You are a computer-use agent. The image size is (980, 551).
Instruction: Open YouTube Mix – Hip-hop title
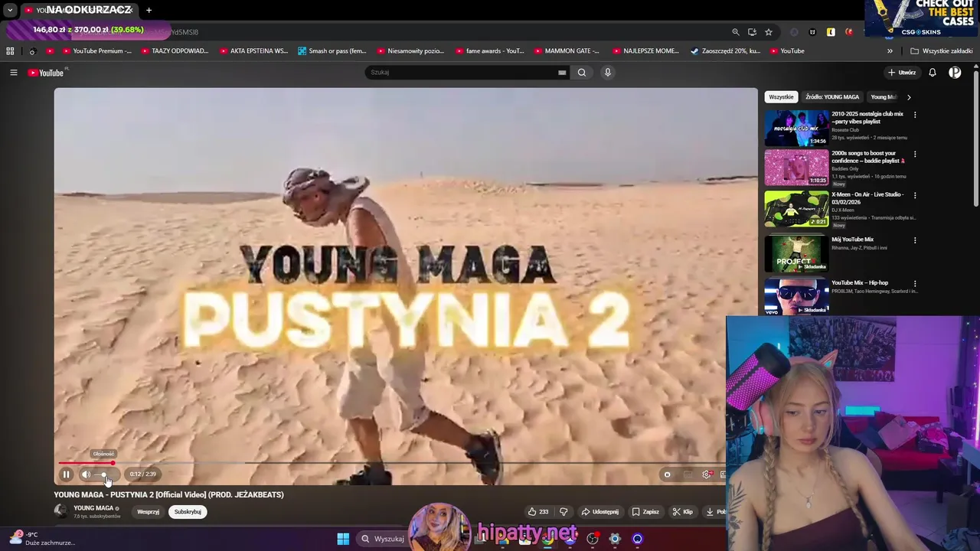pyautogui.click(x=860, y=282)
